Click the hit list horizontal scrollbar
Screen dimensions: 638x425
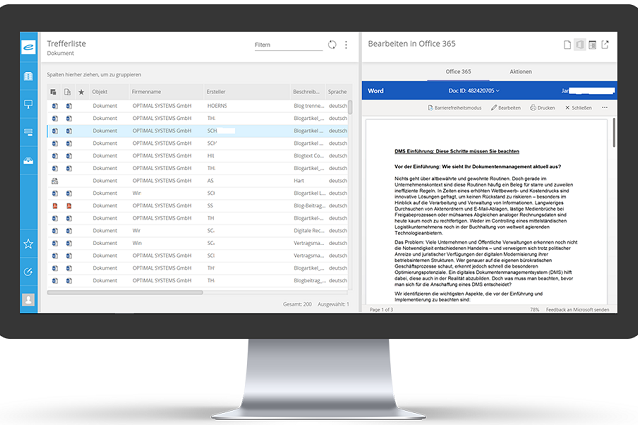tap(125, 292)
